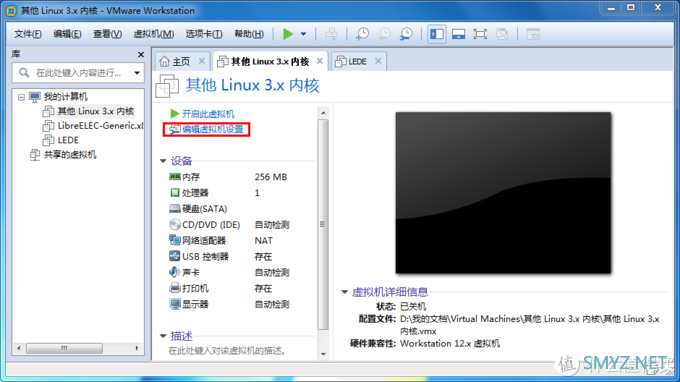This screenshot has height=382, width=680.
Task: Click the 256 MB memory value
Action: click(271, 177)
